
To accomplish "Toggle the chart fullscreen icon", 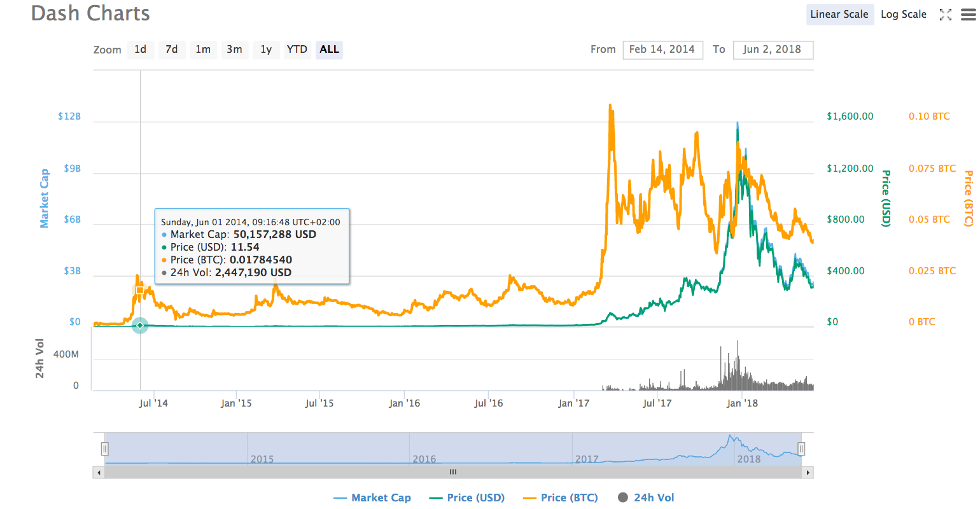I will [x=946, y=15].
